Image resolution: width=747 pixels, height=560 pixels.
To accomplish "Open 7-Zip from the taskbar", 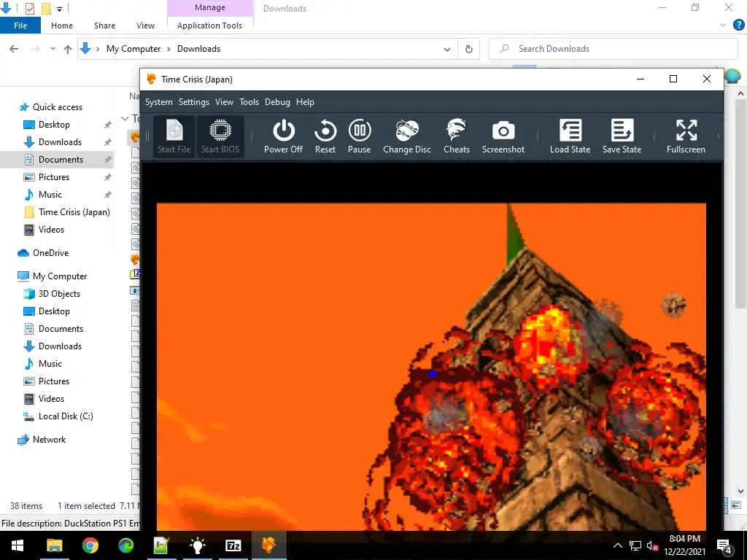I will [x=233, y=545].
